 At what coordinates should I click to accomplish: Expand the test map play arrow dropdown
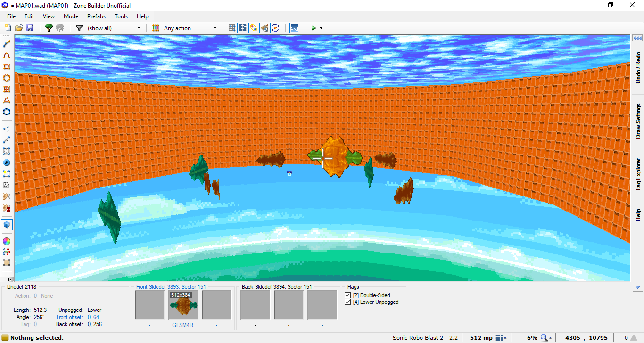point(322,28)
